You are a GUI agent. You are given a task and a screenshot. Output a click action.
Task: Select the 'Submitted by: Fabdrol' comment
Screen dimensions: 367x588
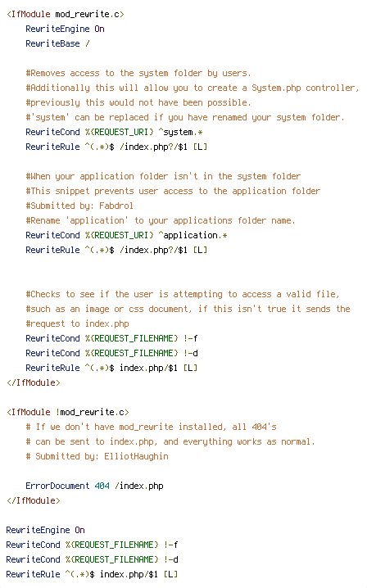pos(79,206)
